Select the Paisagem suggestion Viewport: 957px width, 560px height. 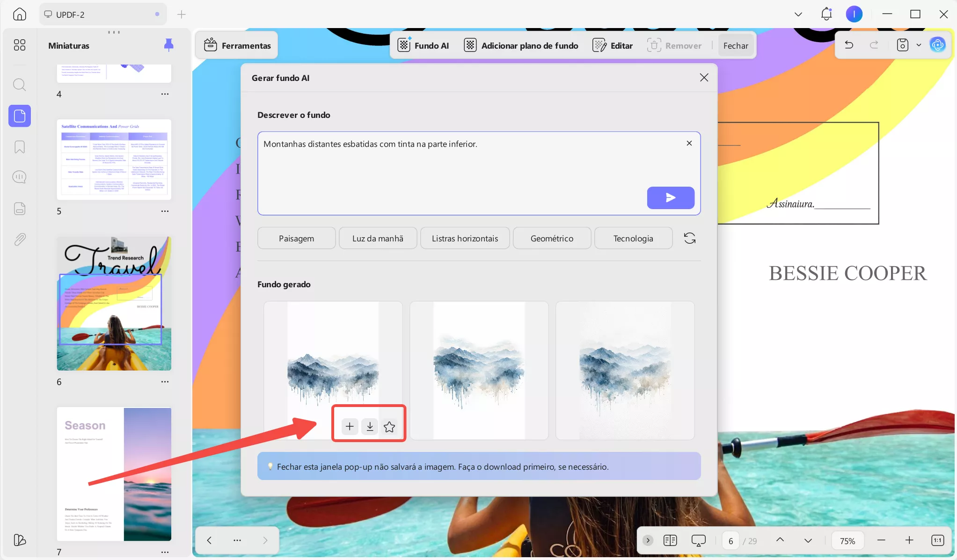[x=296, y=238]
